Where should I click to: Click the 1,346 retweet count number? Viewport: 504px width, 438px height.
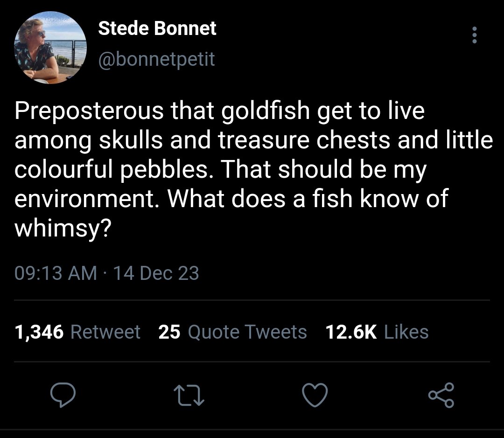coord(39,332)
